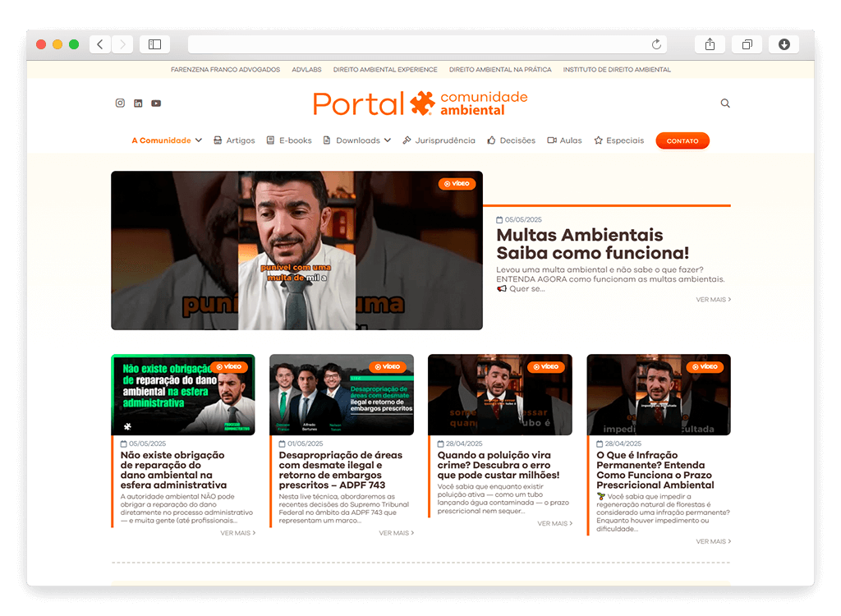Show the browser tab overview
841x616 pixels.
click(747, 44)
